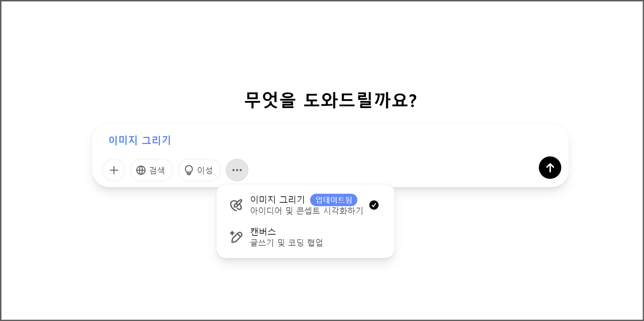Screen dimensions: 644x321
Task: Click the 업데이트됨 badge label
Action: [x=333, y=200]
